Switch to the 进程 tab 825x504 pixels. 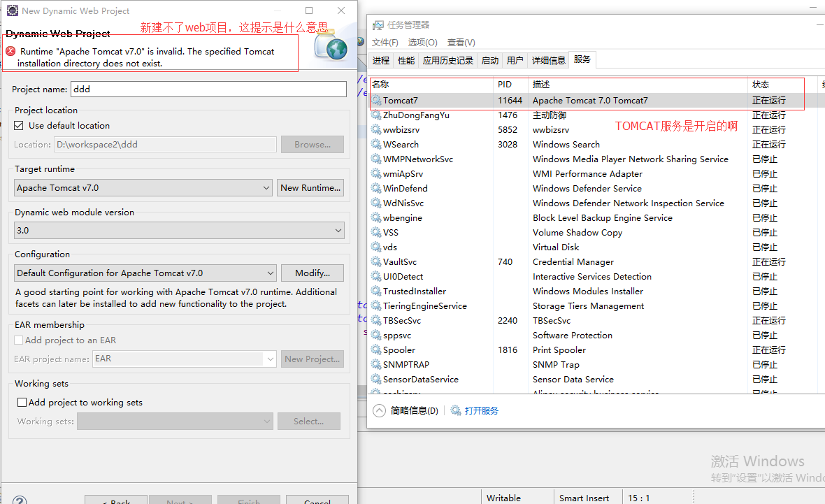pos(381,61)
